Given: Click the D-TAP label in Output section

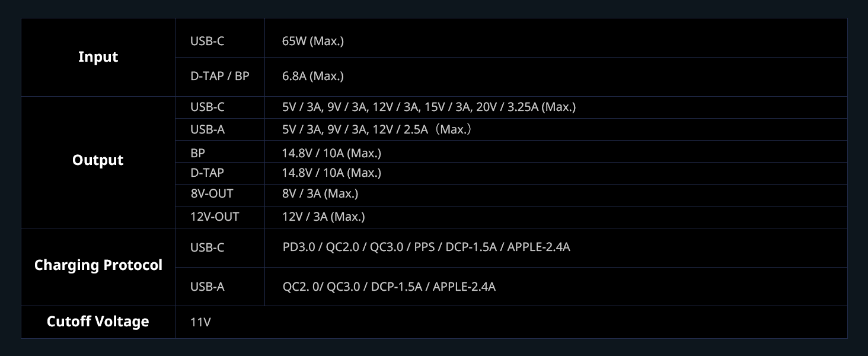Looking at the screenshot, I should pos(207,173).
